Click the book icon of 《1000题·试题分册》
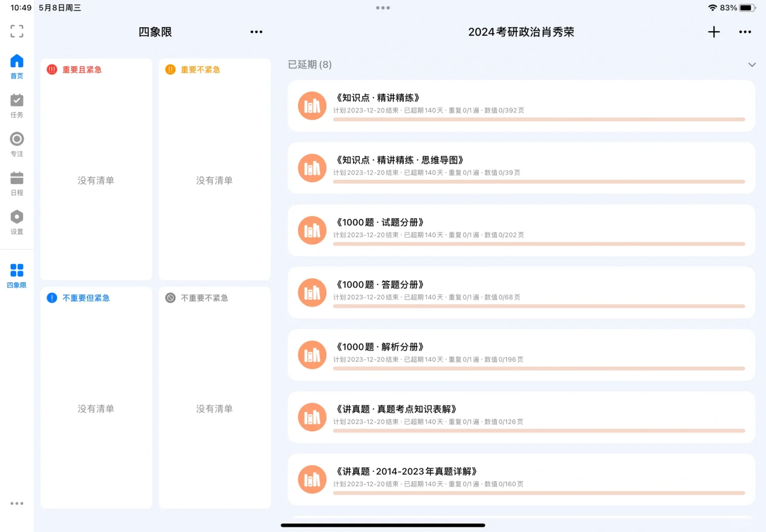This screenshot has height=532, width=766. 312,230
